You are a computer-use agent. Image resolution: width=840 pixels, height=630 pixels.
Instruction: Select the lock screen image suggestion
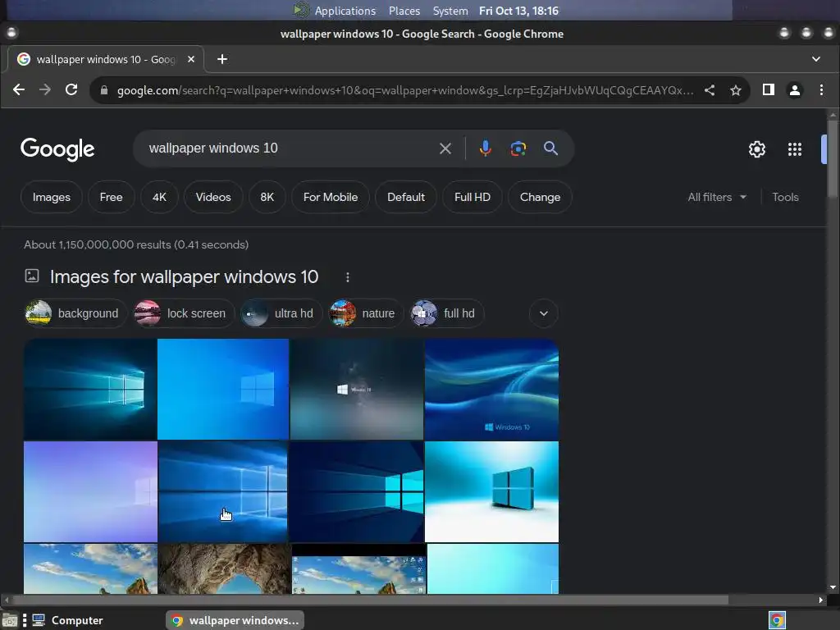pyautogui.click(x=185, y=313)
